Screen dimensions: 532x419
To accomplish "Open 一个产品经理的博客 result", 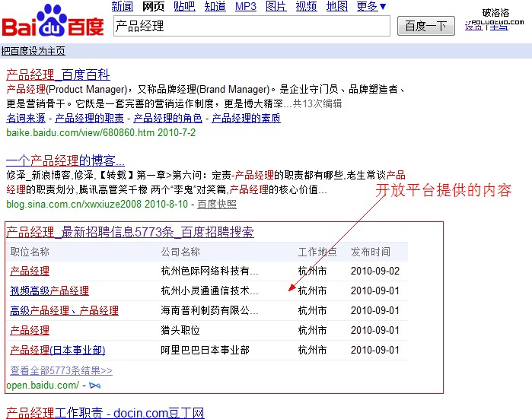I will [x=65, y=160].
